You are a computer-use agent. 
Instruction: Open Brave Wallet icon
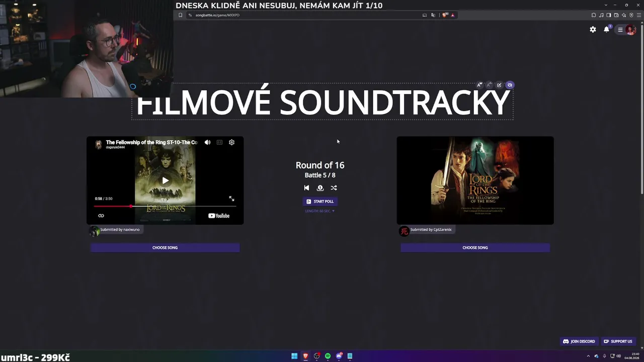click(616, 15)
